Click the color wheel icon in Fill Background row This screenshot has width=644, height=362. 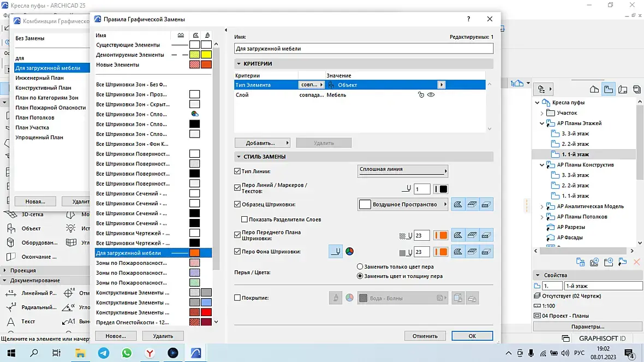tap(349, 252)
